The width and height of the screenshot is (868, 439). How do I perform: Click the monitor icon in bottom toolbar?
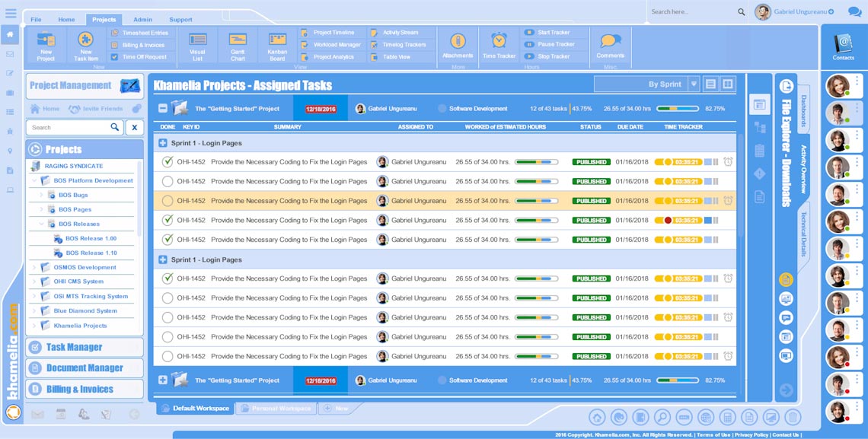point(771,417)
